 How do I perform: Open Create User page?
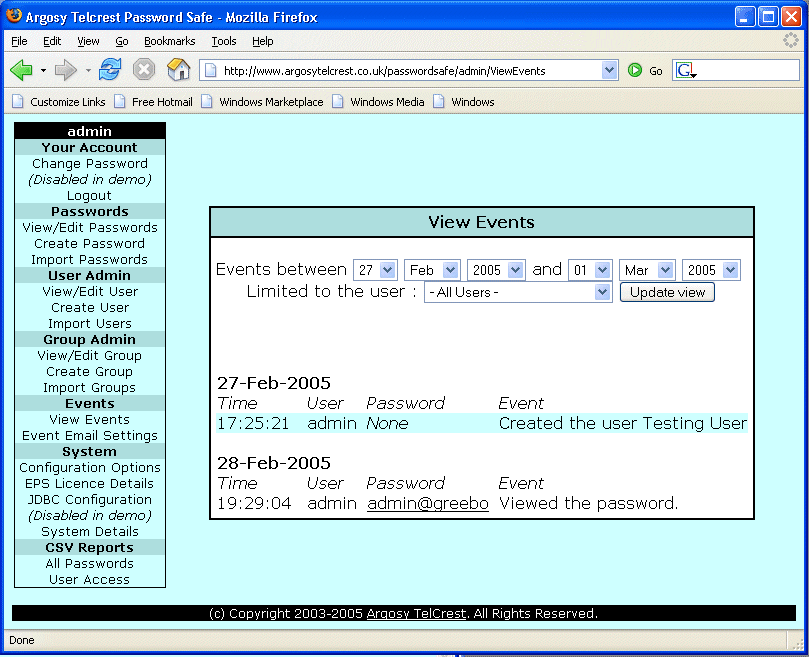tap(90, 308)
